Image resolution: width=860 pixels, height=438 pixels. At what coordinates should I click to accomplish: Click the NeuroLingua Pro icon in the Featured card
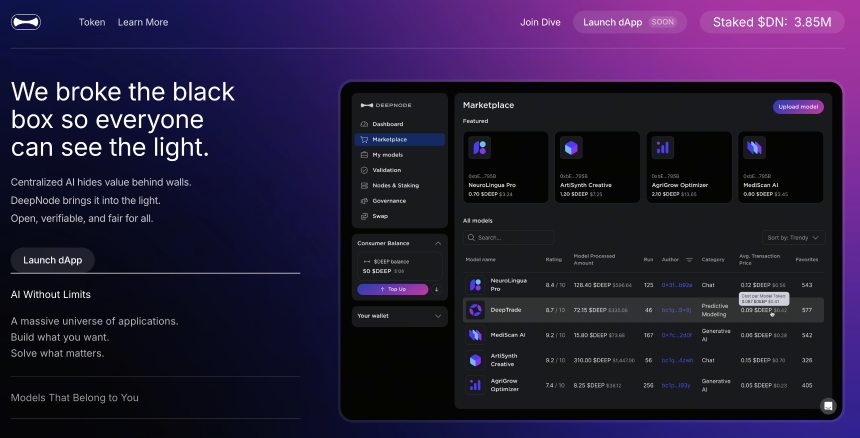(x=479, y=148)
